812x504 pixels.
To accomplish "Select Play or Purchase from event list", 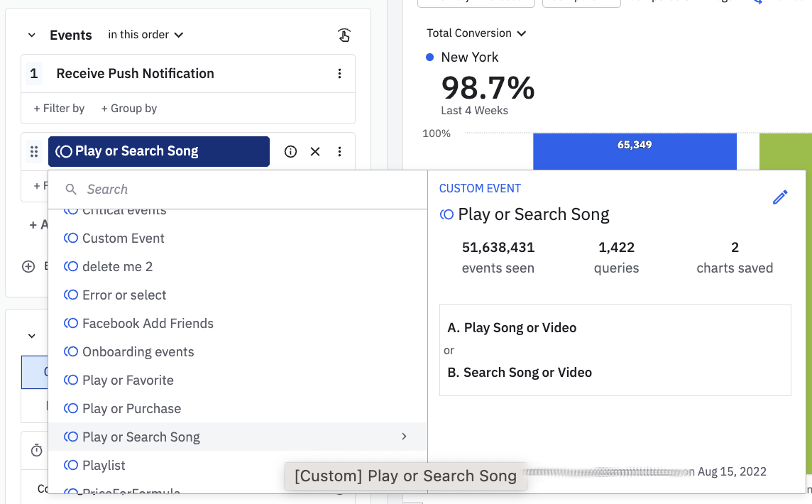I will (x=131, y=409).
